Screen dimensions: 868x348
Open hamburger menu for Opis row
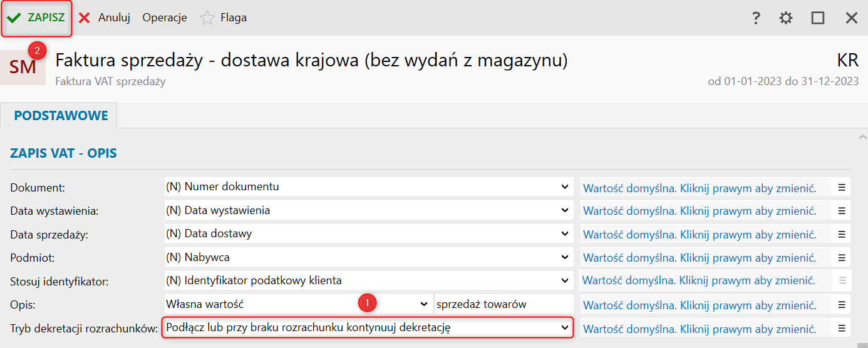[842, 304]
